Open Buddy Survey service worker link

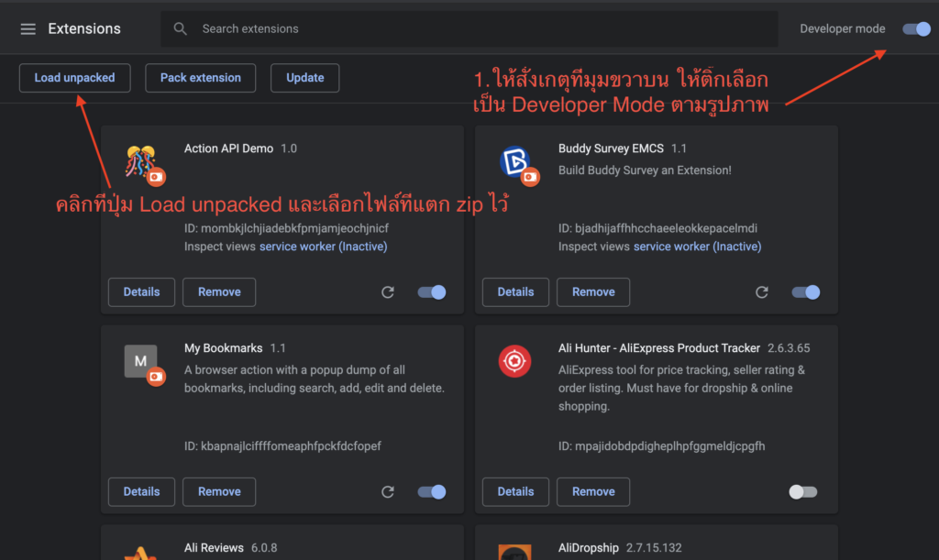tap(698, 247)
